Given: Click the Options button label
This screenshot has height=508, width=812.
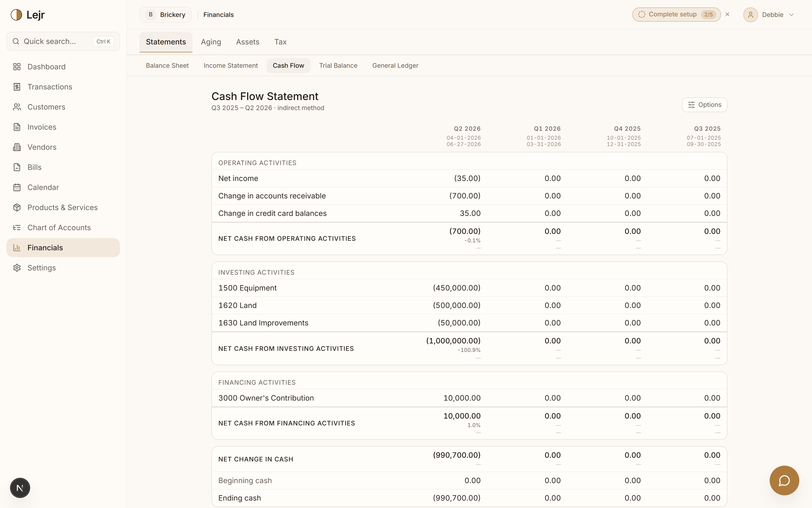Looking at the screenshot, I should [710, 105].
